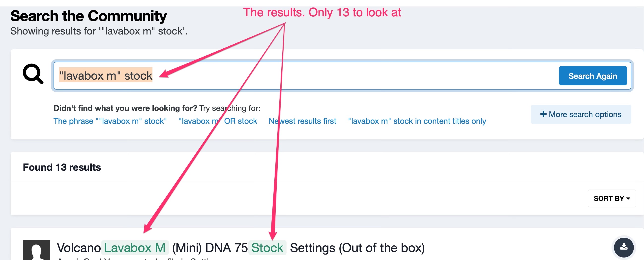Viewport: 644px width, 260px height.
Task: Open the result author's avatar
Action: pyautogui.click(x=36, y=250)
